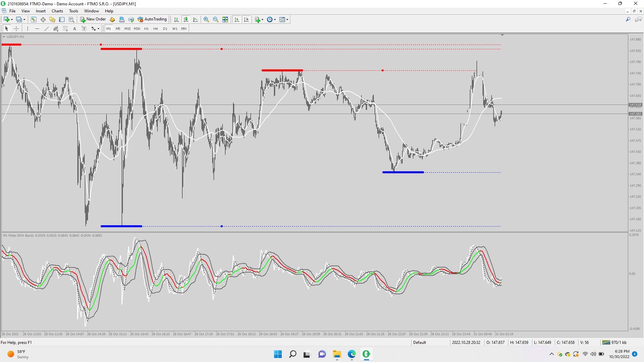
Task: Open the Insert menu
Action: pos(41,11)
